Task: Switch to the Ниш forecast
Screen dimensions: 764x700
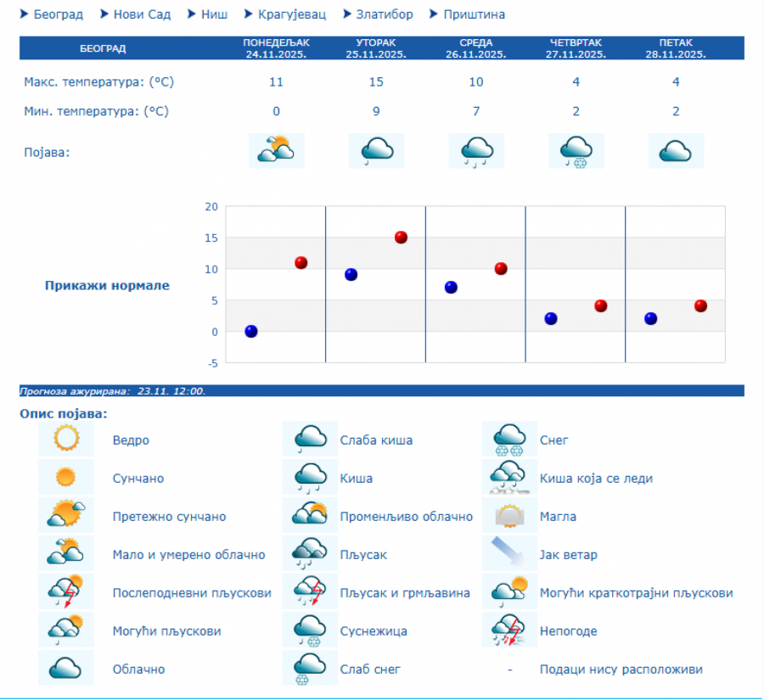Action: (214, 14)
